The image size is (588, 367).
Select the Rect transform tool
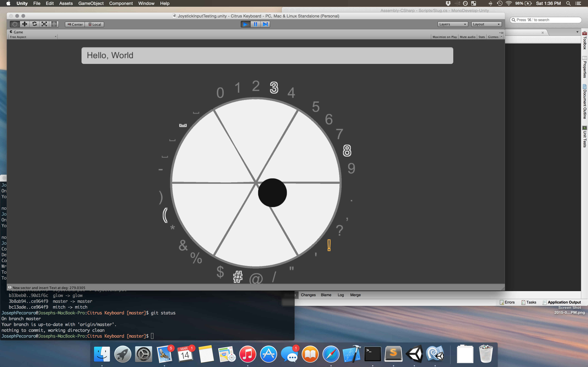click(x=54, y=24)
